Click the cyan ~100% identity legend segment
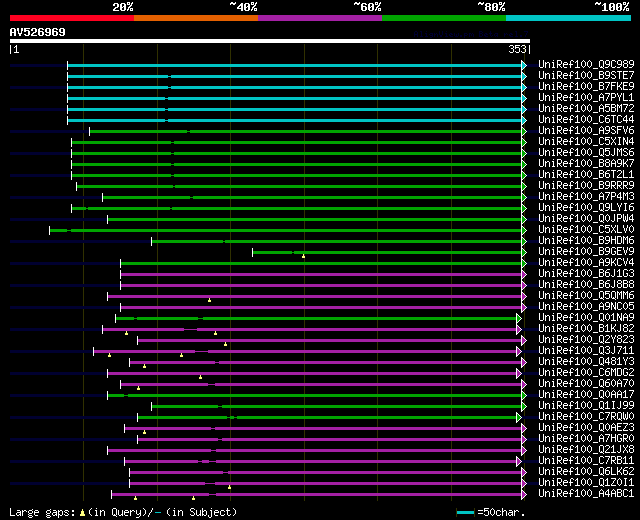The height and width of the screenshot is (520, 640). tap(568, 18)
